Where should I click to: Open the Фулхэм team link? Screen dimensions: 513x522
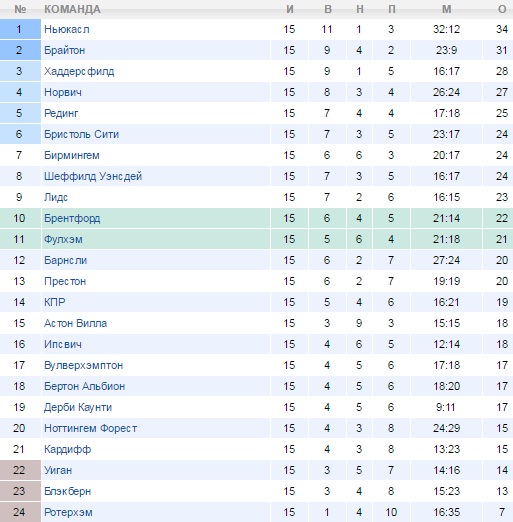63,239
